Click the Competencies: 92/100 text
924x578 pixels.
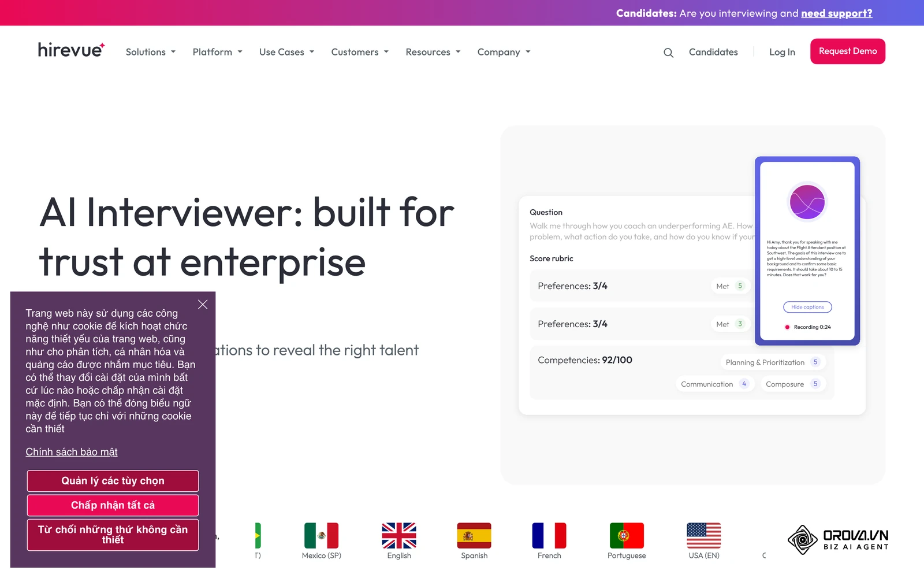(585, 360)
